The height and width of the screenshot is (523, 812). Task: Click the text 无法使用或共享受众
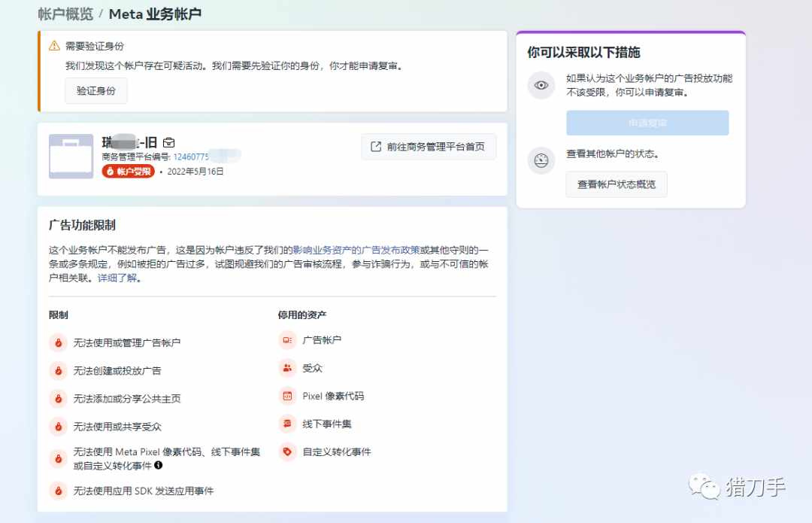pyautogui.click(x=117, y=427)
